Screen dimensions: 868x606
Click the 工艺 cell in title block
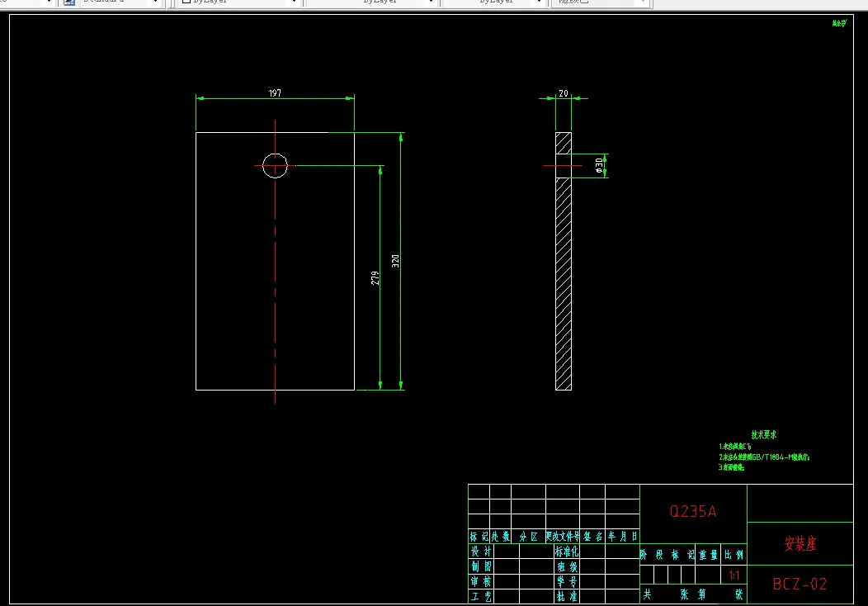[x=480, y=596]
